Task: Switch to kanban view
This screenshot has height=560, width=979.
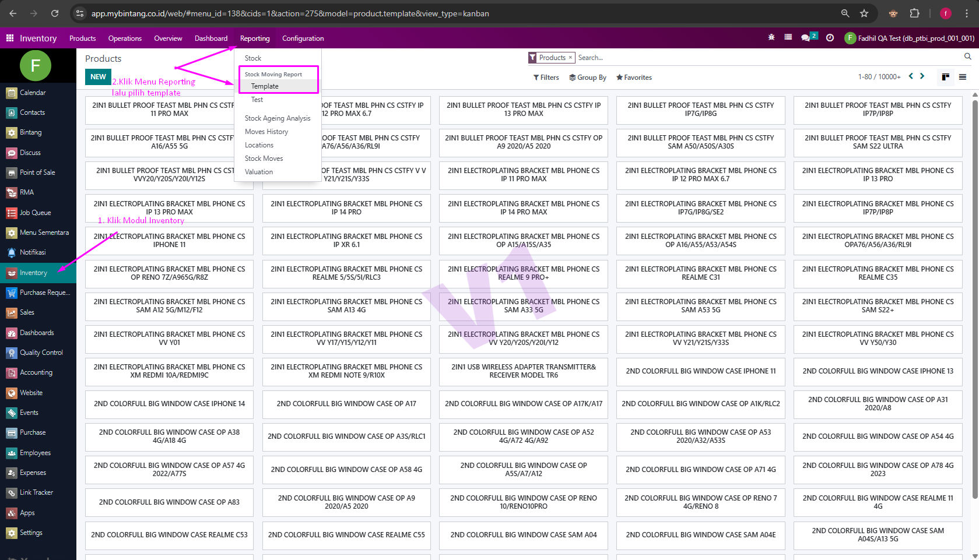Action: point(945,77)
